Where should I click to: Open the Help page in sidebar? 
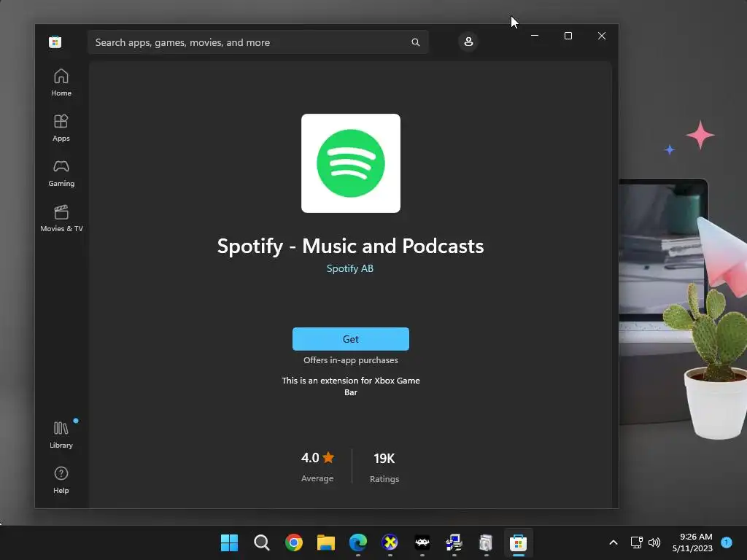(61, 480)
